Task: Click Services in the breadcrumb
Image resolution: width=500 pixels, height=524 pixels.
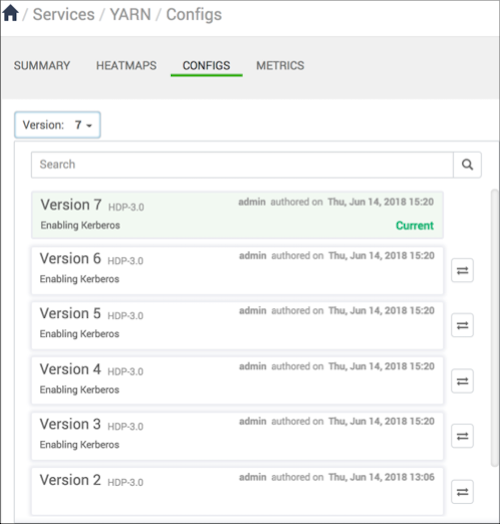Action: 64,14
